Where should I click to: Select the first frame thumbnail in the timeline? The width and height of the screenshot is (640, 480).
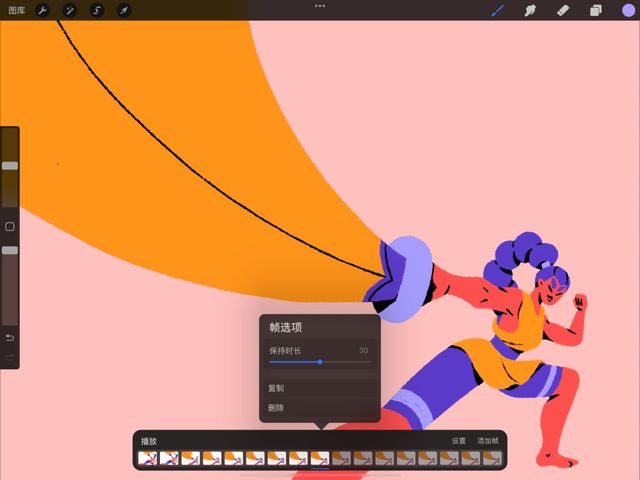148,458
